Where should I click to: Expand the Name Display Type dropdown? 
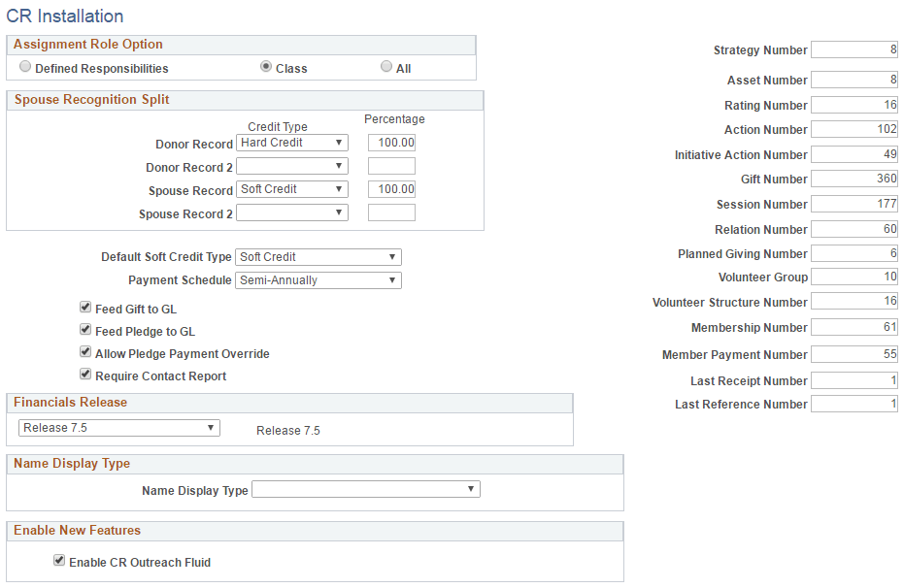click(365, 488)
